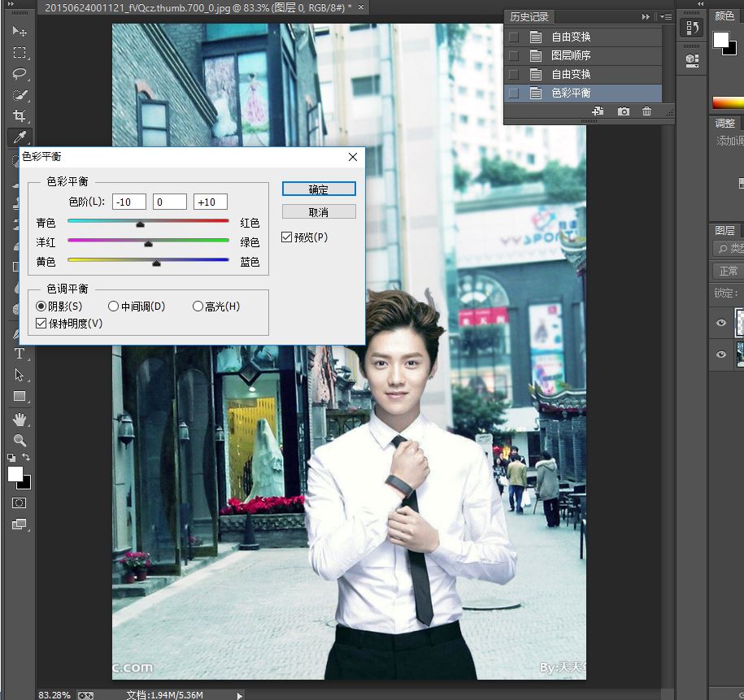Viewport: 744px width, 700px height.
Task: Click the third 色阶 field showing +10
Action: point(211,202)
